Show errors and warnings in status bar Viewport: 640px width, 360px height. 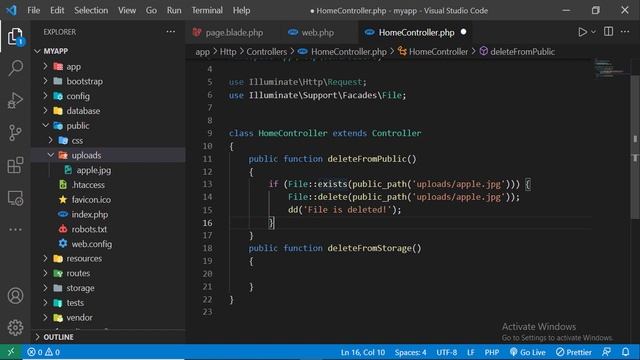coord(43,352)
